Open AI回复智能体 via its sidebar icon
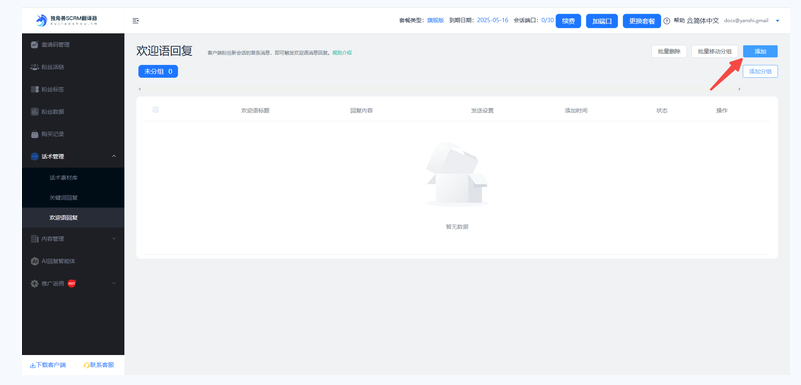 pyautogui.click(x=34, y=261)
